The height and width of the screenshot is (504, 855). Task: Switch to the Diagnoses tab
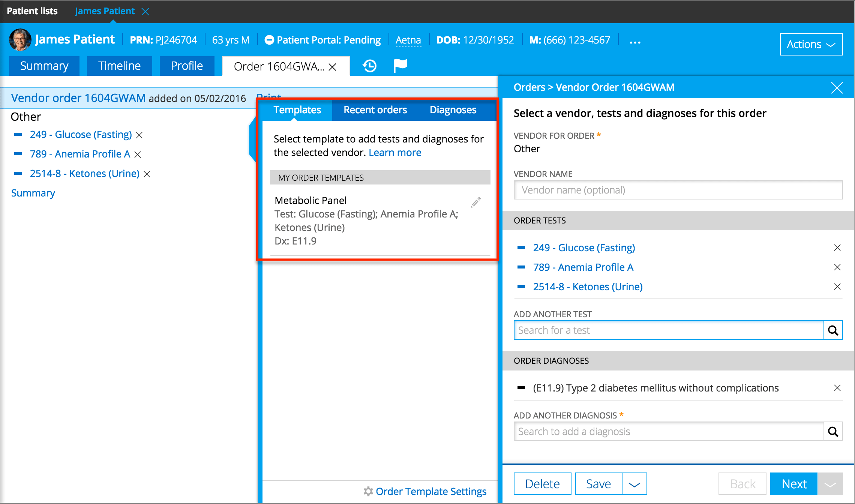(453, 110)
